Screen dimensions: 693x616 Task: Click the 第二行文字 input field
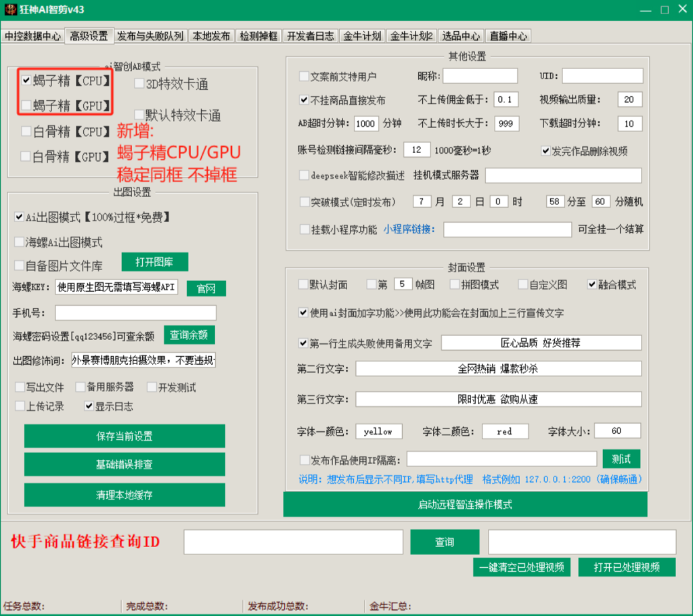click(498, 369)
